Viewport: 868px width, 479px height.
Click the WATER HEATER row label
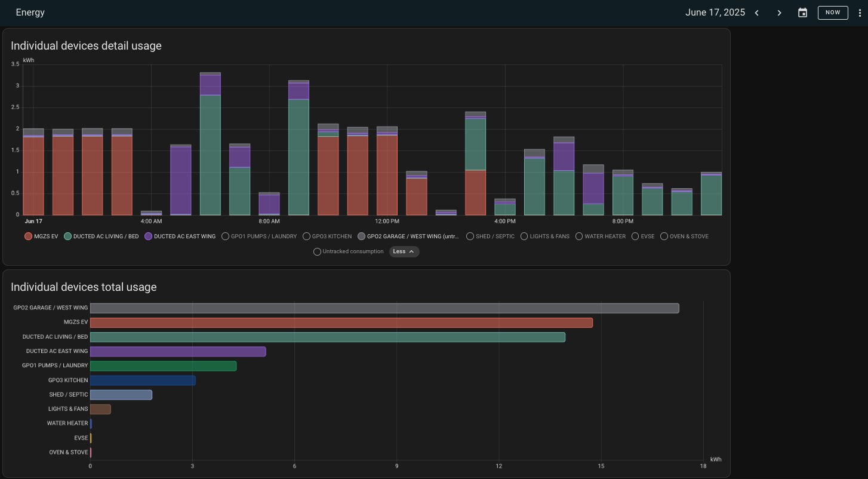(x=67, y=423)
